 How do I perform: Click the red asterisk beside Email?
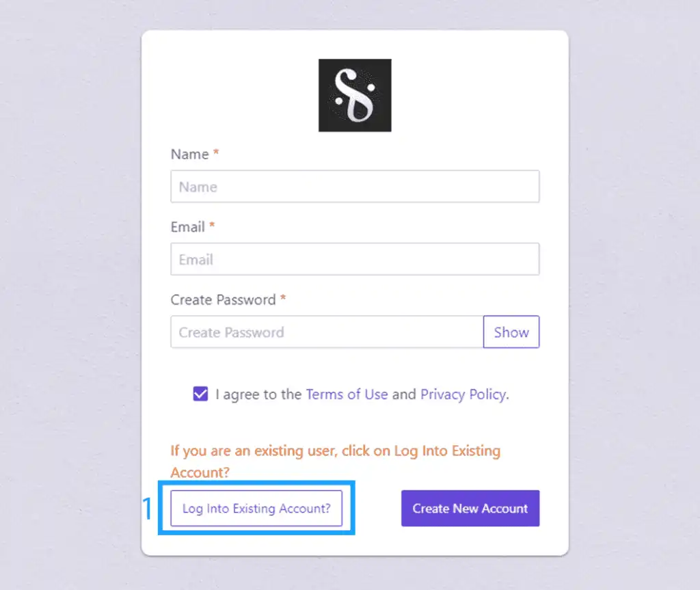pos(212,226)
